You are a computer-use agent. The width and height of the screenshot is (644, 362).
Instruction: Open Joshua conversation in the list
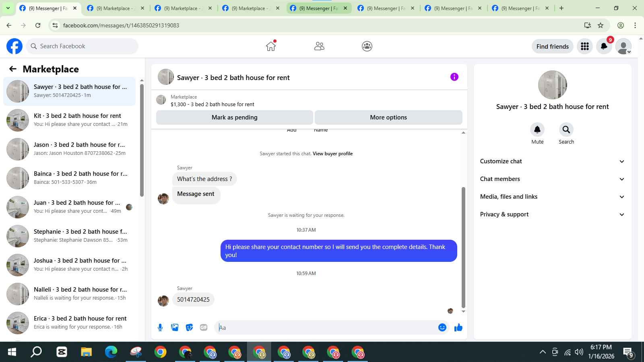click(69, 265)
